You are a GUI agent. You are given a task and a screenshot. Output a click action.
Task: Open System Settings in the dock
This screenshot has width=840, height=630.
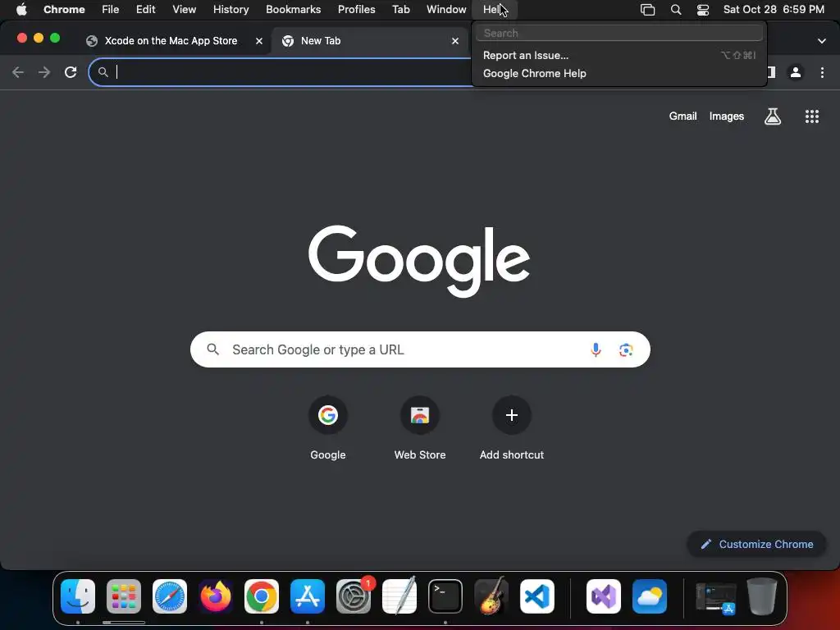[x=354, y=596]
